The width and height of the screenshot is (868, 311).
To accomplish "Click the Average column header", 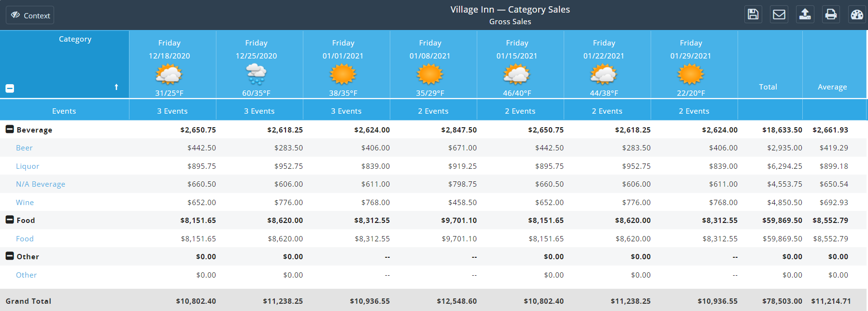I will pos(832,87).
